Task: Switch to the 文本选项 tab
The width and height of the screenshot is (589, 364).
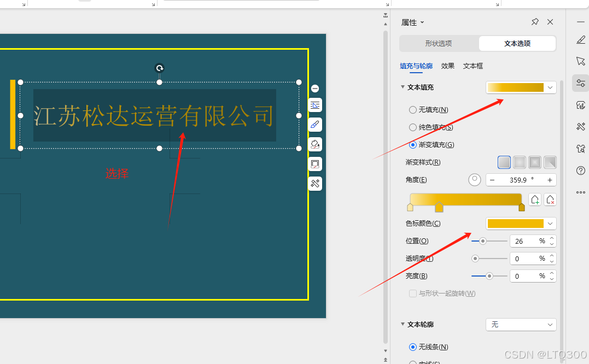Action: [517, 44]
